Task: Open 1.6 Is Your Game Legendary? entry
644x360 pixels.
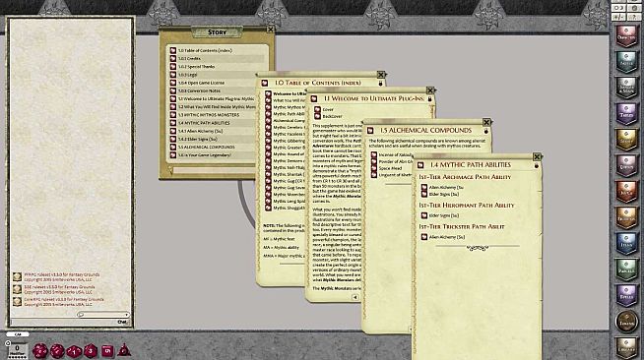Action: click(204, 155)
